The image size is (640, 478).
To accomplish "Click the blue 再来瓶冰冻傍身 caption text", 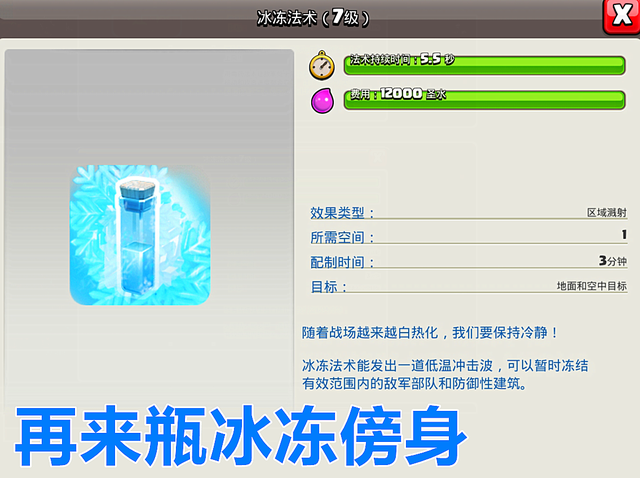I will (x=241, y=436).
